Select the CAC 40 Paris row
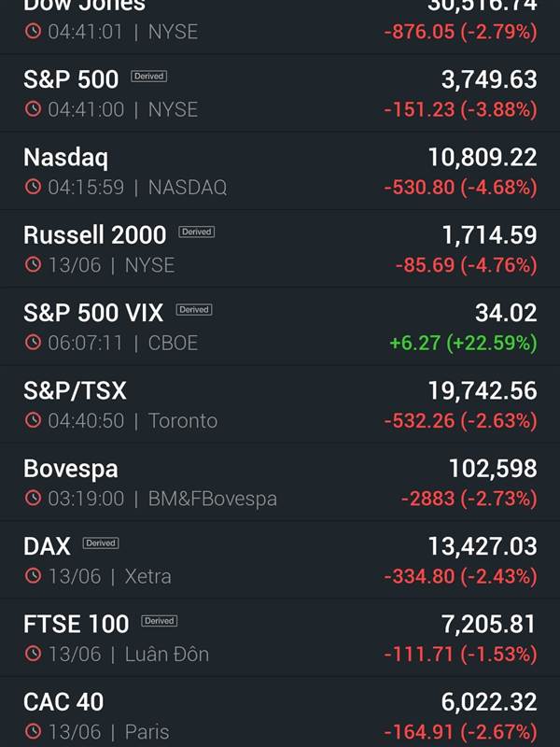Screen dimensions: 560x747 [280, 712]
